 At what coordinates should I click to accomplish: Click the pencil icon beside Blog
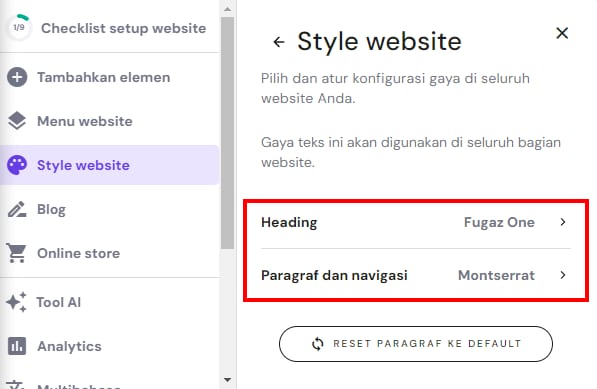[17, 209]
